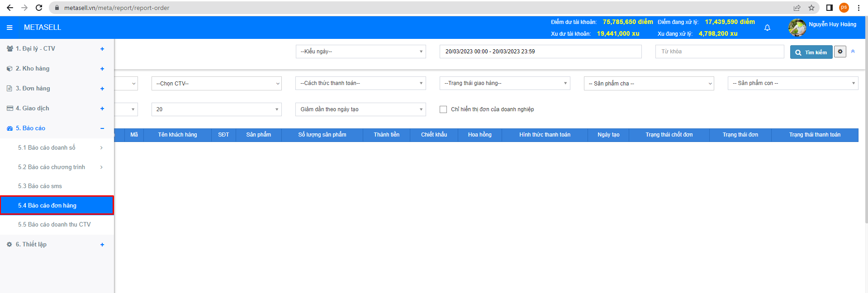Collapse filters with the double-chevron up icon
Viewport: 868px width, 293px height.
point(853,52)
